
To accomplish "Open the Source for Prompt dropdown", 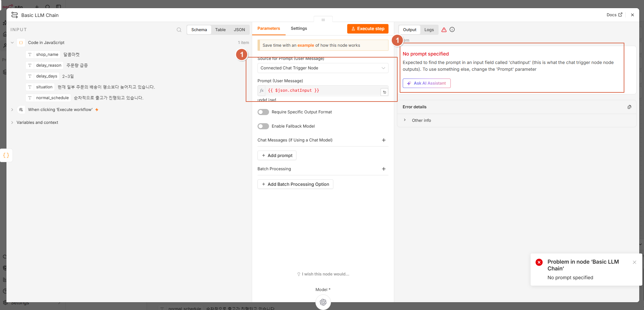I will point(323,68).
